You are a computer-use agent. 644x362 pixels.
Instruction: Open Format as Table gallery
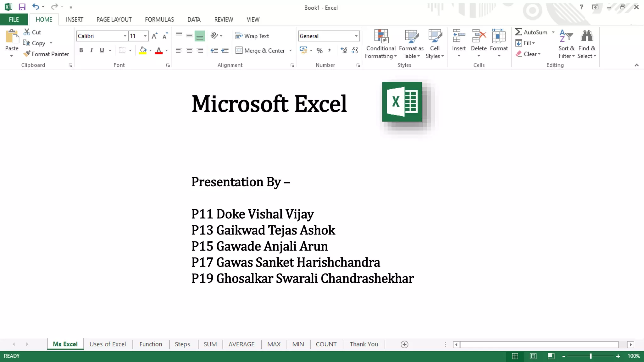point(411,44)
